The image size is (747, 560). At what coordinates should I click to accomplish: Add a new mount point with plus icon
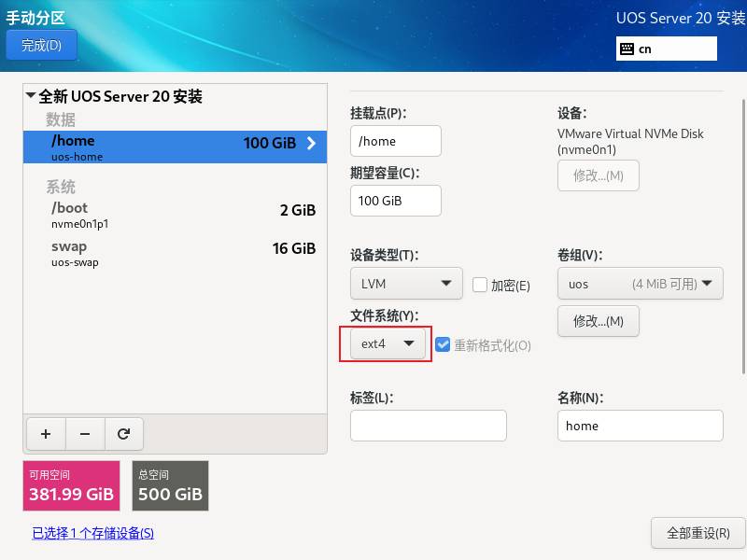pyautogui.click(x=46, y=434)
